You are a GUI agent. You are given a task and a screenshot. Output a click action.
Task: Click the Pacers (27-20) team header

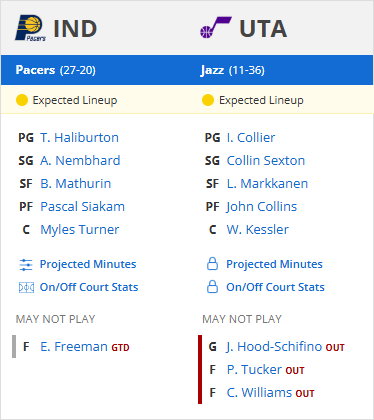tap(56, 70)
